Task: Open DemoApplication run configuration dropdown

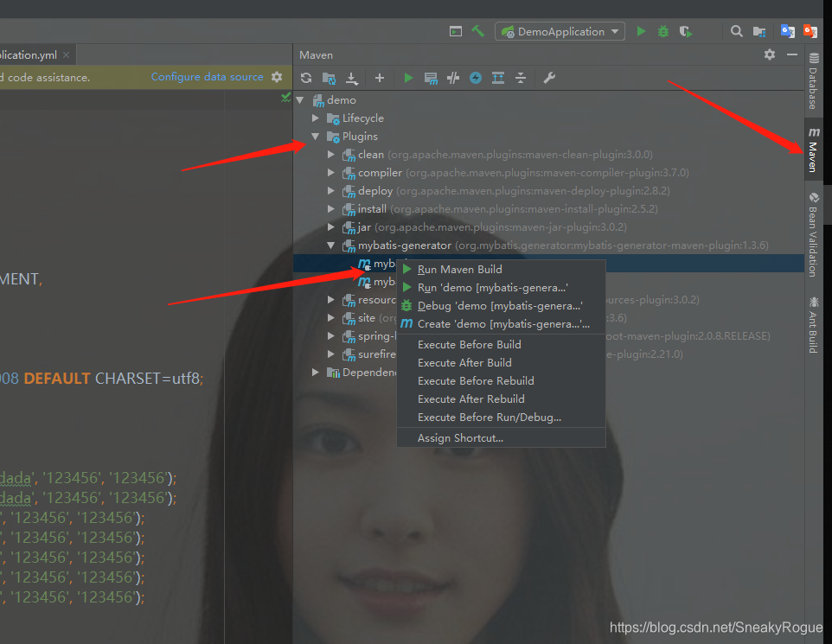Action: pyautogui.click(x=560, y=31)
